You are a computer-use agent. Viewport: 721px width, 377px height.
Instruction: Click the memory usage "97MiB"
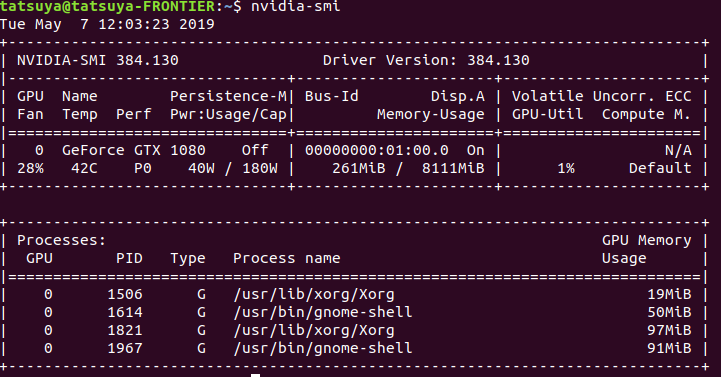[x=669, y=330]
